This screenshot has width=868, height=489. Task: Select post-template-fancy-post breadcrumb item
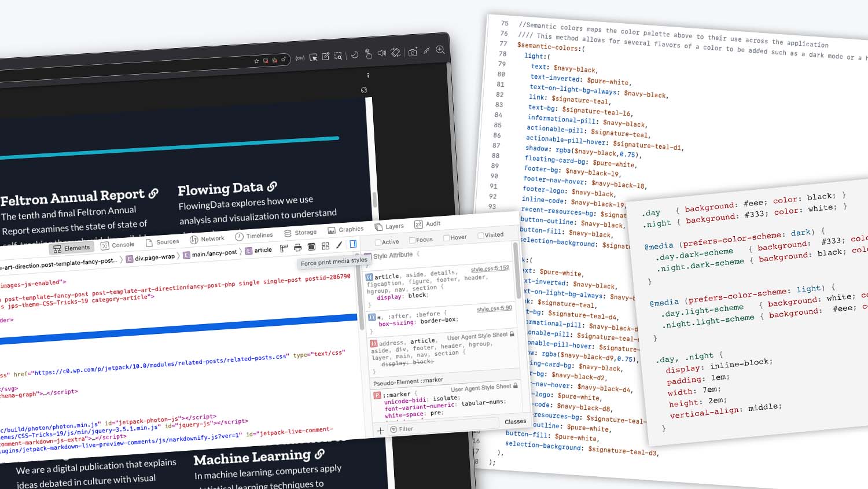point(58,263)
